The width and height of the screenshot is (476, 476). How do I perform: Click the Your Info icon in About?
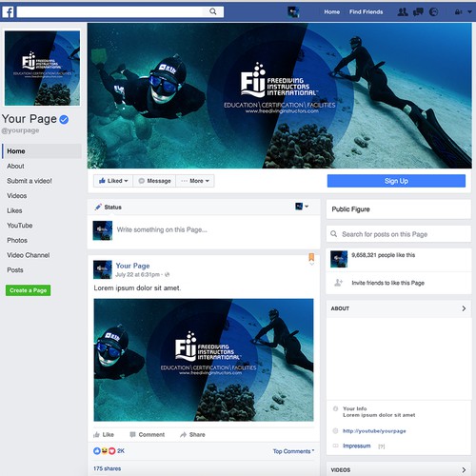335,408
